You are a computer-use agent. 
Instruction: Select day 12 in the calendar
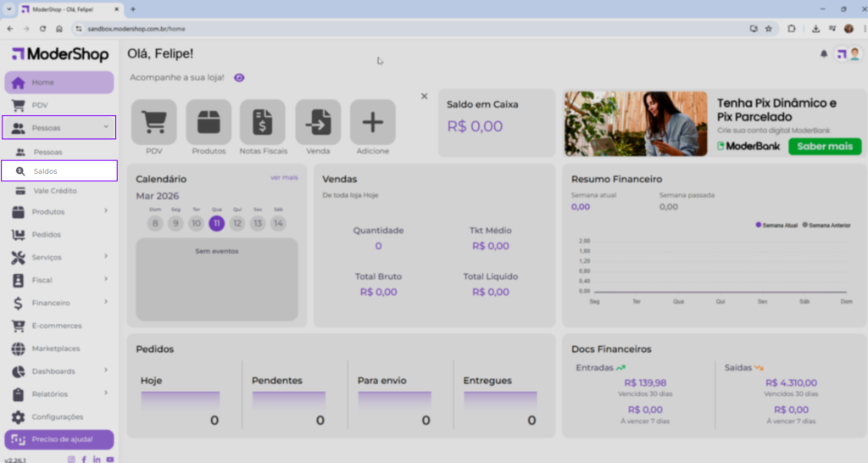coord(237,224)
